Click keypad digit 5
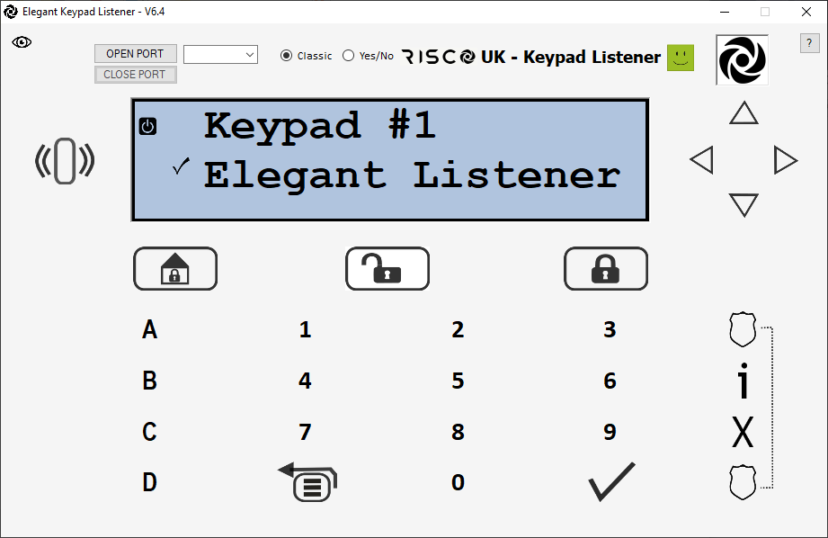 point(458,381)
